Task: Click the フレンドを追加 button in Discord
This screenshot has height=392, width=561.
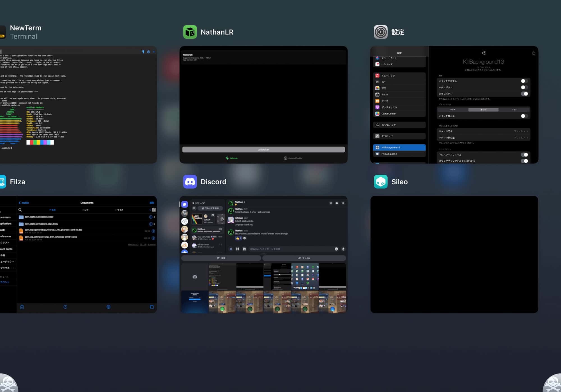Action: (210, 208)
